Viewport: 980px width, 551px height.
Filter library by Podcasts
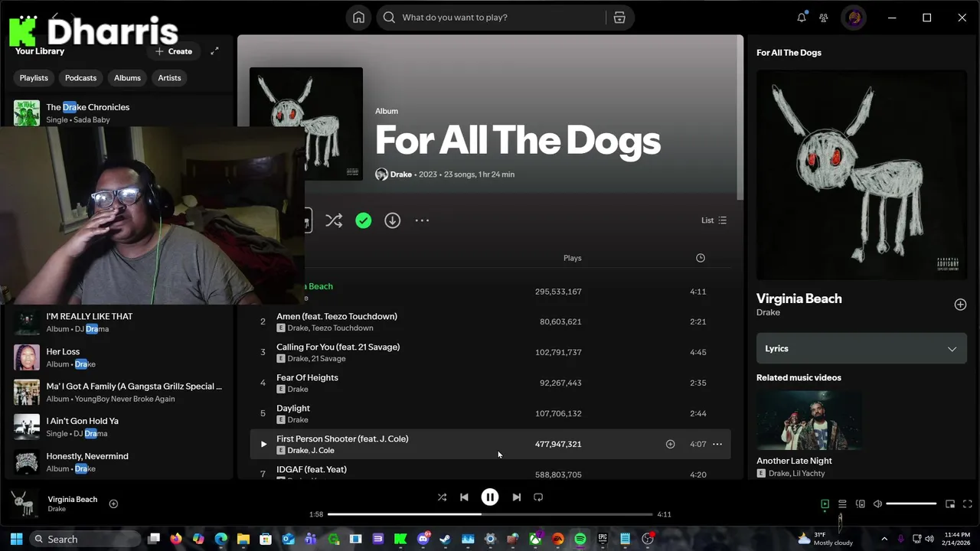click(80, 78)
